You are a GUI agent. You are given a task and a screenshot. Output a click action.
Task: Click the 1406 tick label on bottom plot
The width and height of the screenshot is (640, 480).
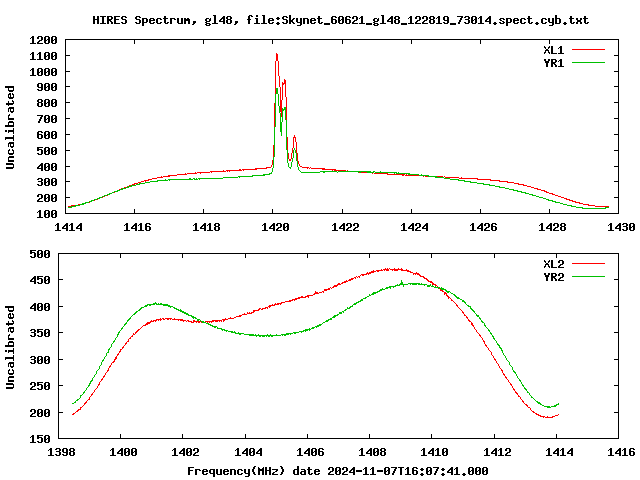tap(310, 452)
